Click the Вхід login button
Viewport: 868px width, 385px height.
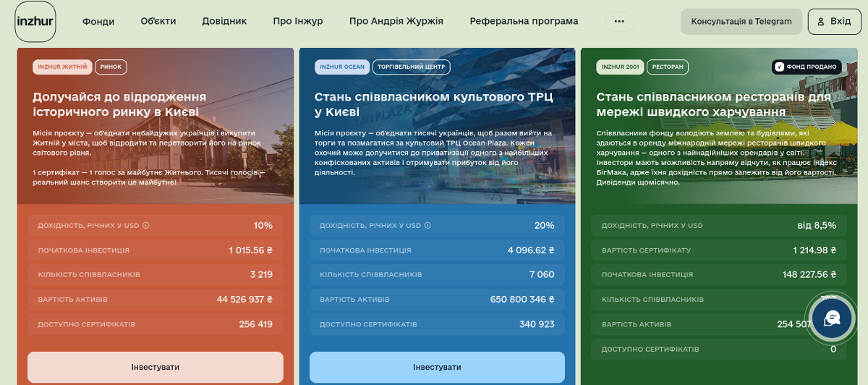point(834,22)
